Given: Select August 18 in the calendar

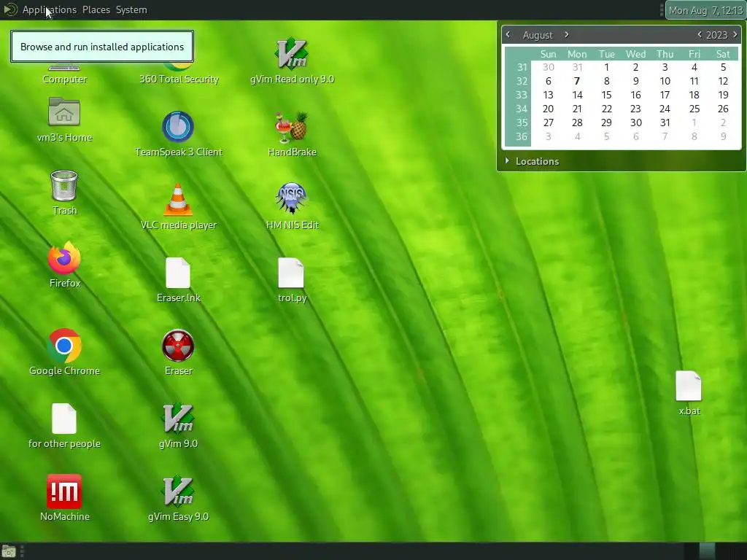Looking at the screenshot, I should (694, 95).
